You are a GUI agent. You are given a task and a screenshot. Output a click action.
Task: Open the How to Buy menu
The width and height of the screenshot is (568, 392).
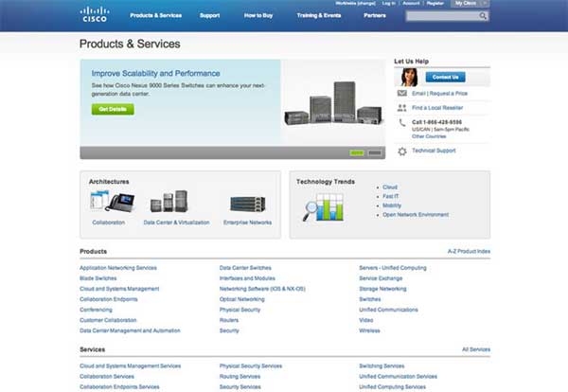[x=258, y=15]
